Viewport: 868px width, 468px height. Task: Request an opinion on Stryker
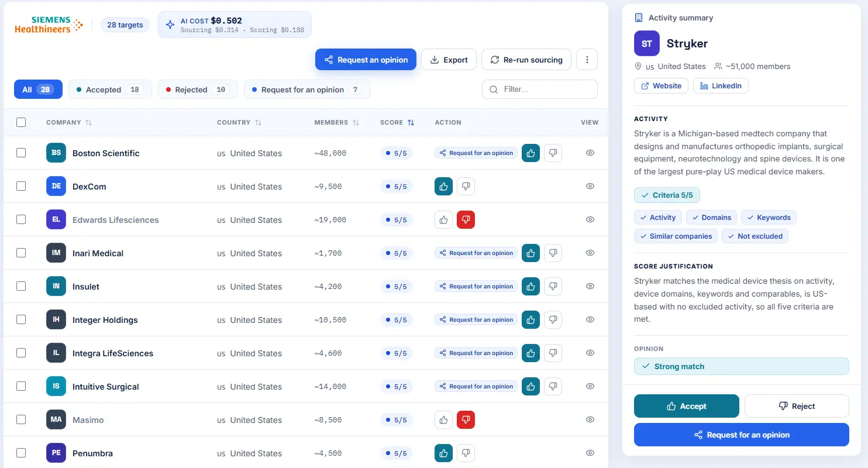click(x=742, y=435)
